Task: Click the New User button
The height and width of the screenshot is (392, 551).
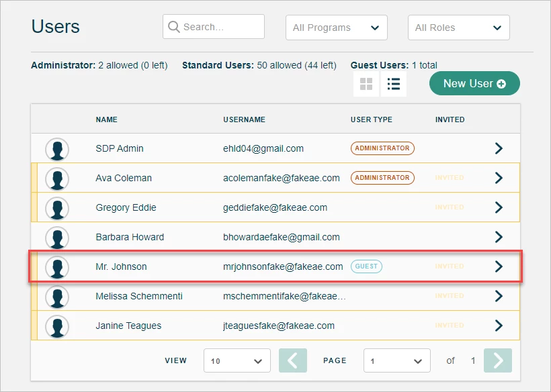Action: (x=474, y=83)
